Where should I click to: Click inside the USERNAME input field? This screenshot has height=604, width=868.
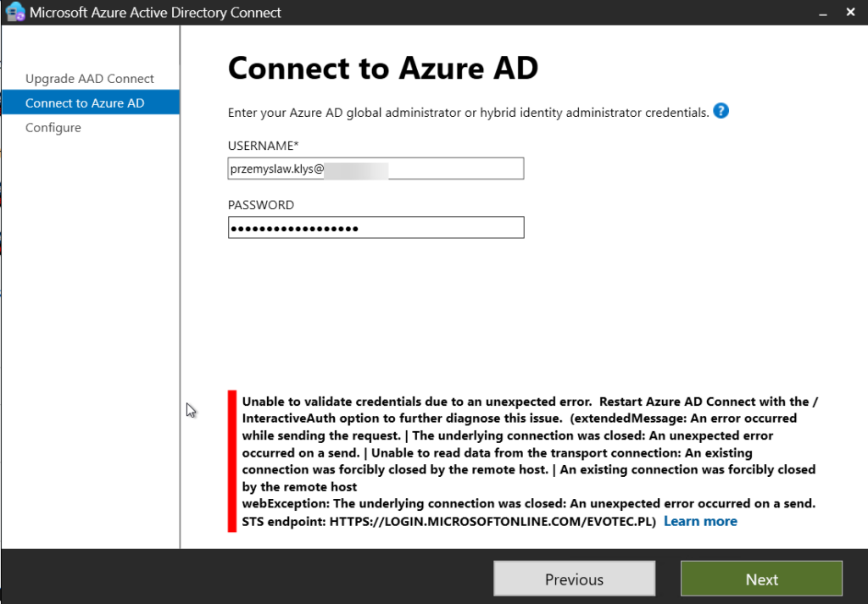point(376,168)
